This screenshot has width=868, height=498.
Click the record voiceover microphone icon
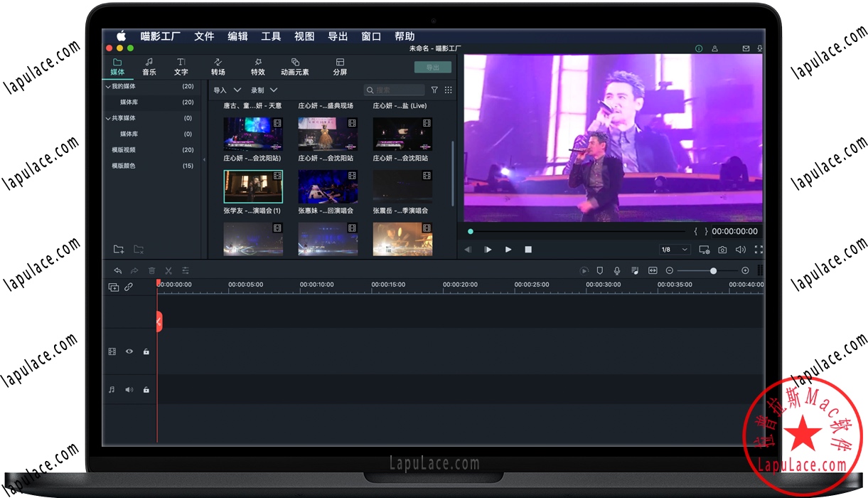617,270
